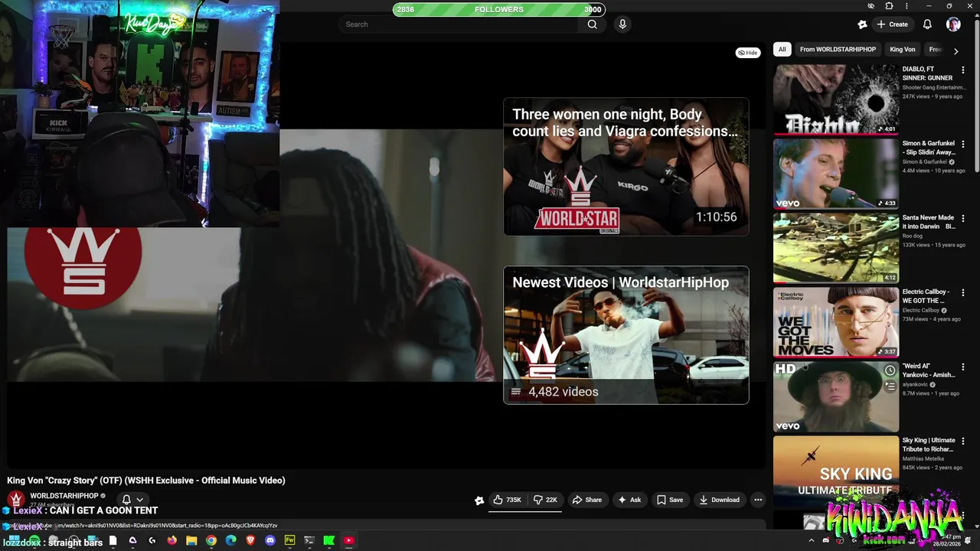Select the King Von filter chip
The width and height of the screenshot is (980, 551).
click(x=902, y=50)
